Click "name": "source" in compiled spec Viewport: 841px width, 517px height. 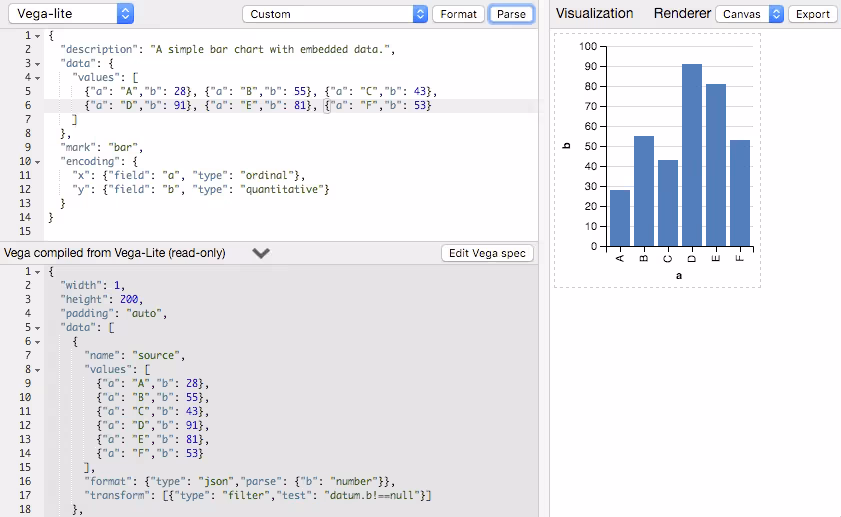[x=135, y=355]
